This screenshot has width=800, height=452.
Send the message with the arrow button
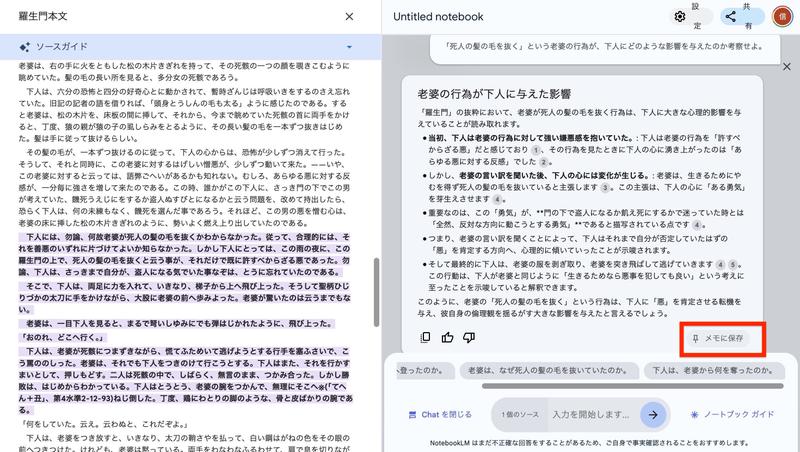[x=653, y=414]
